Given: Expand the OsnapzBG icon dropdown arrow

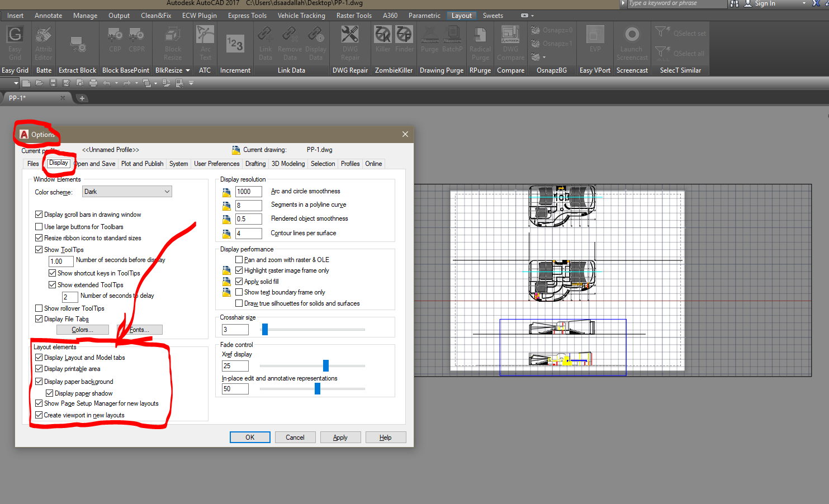Looking at the screenshot, I should [544, 57].
